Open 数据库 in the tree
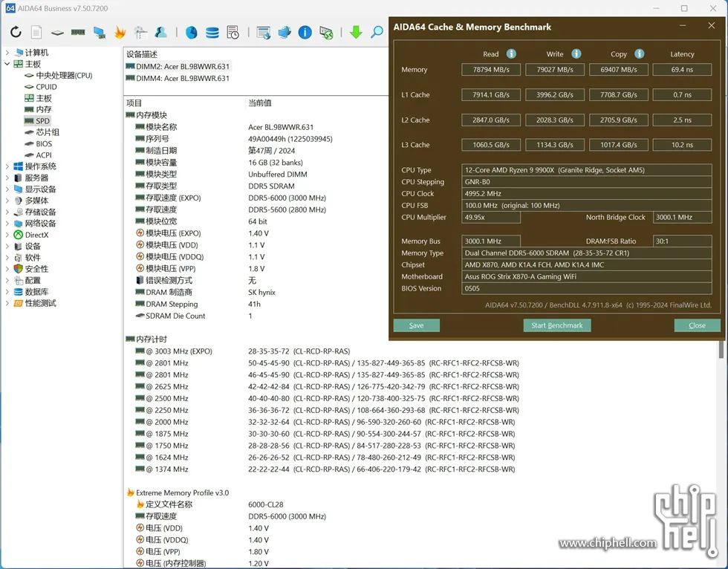The image size is (728, 569). (x=36, y=292)
